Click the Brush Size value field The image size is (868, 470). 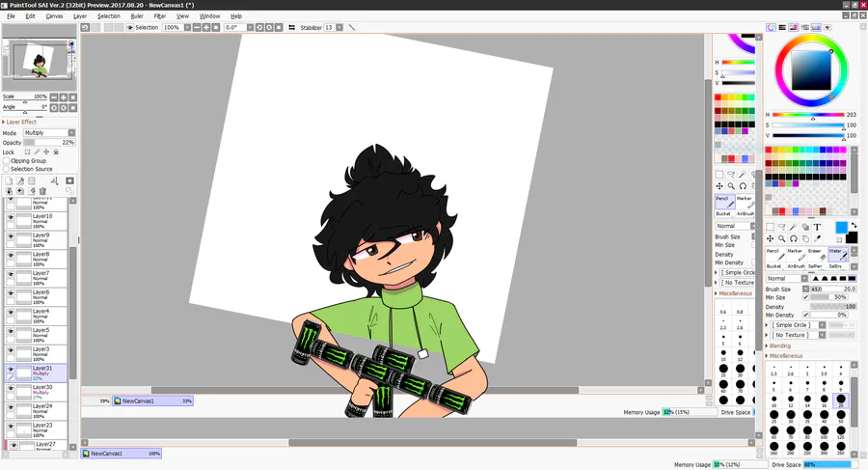point(833,289)
